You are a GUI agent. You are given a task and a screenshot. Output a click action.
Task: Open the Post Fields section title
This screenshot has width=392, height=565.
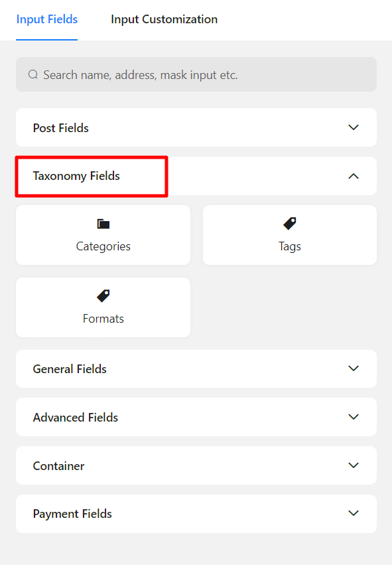pos(61,128)
